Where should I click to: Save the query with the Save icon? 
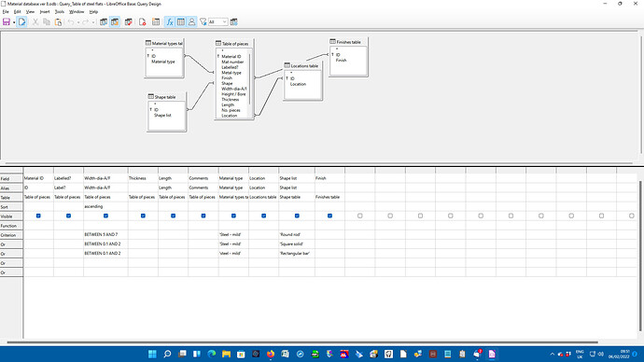pyautogui.click(x=7, y=21)
